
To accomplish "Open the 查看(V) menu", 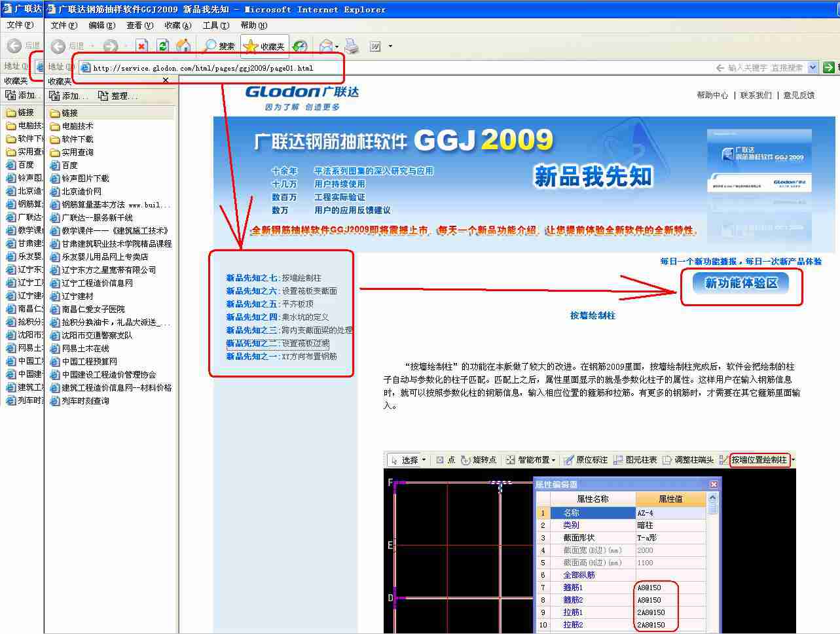I will click(x=139, y=25).
